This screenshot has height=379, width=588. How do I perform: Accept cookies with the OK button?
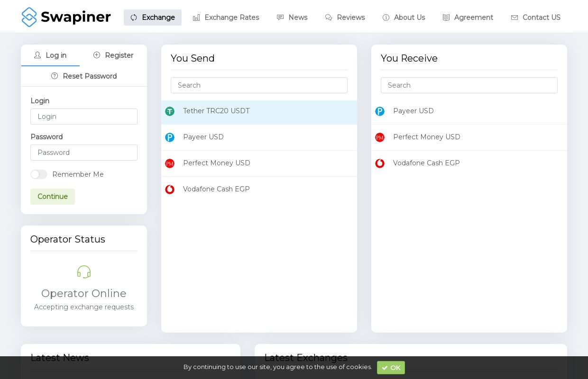pos(391,368)
